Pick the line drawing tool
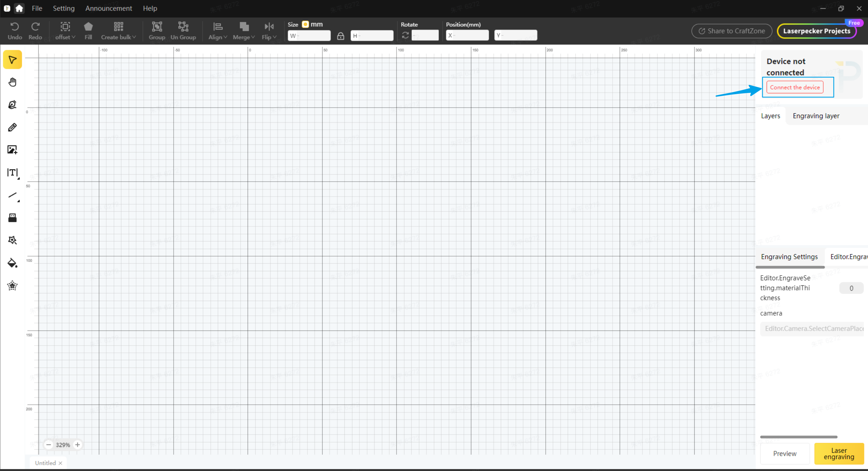The height and width of the screenshot is (471, 868). click(x=13, y=195)
